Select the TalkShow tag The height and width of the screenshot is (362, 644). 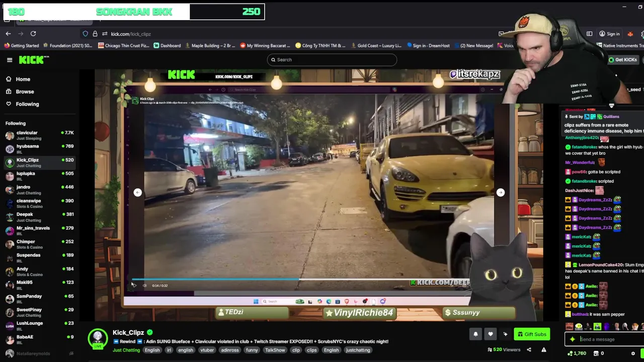(275, 350)
